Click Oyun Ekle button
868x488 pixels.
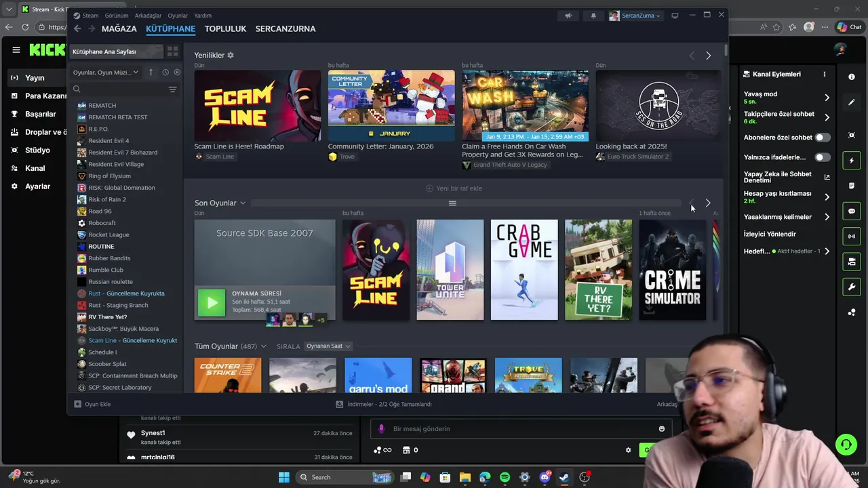pos(92,404)
